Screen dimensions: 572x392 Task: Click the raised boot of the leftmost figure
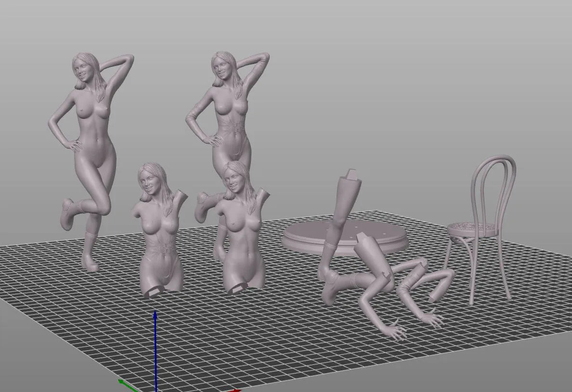pyautogui.click(x=67, y=214)
